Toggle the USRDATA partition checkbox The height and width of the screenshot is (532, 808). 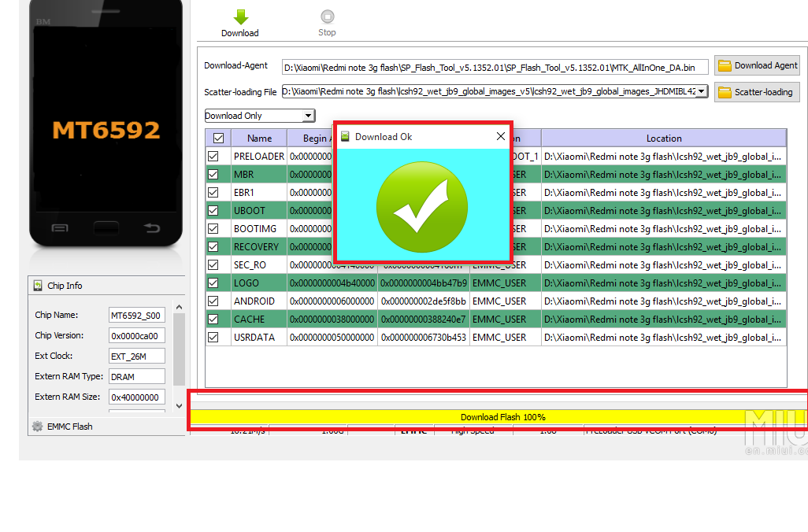pyautogui.click(x=213, y=338)
